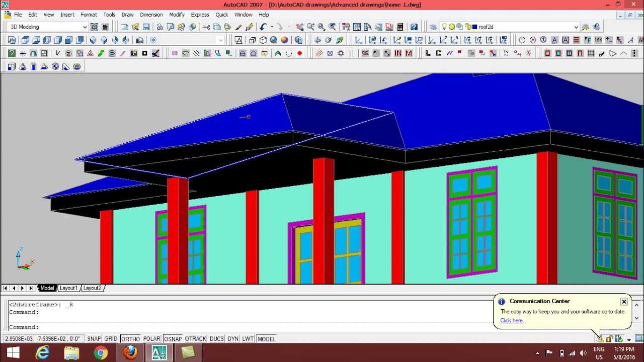
Task: Close the Communication Center balloon
Action: [x=624, y=302]
